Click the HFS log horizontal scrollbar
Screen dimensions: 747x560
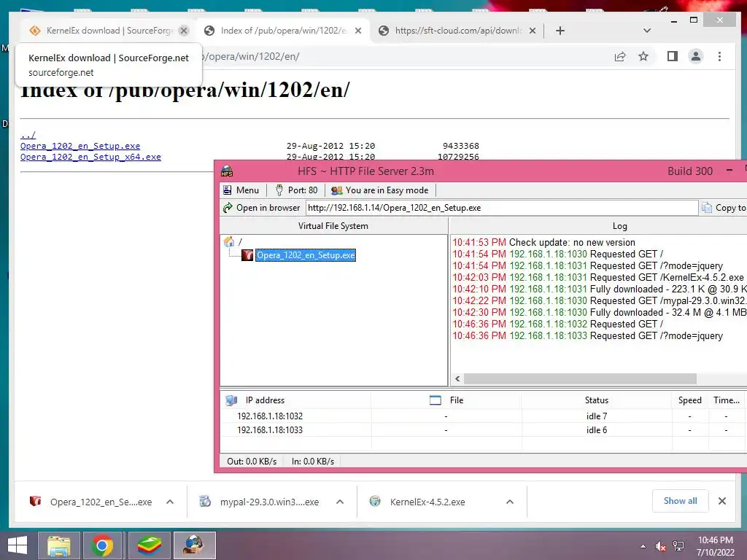(580, 378)
